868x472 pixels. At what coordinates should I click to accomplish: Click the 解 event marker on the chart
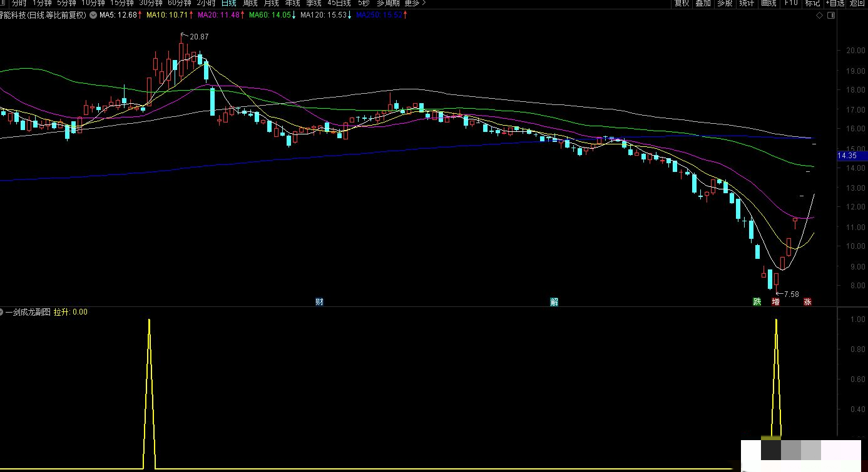pos(554,302)
